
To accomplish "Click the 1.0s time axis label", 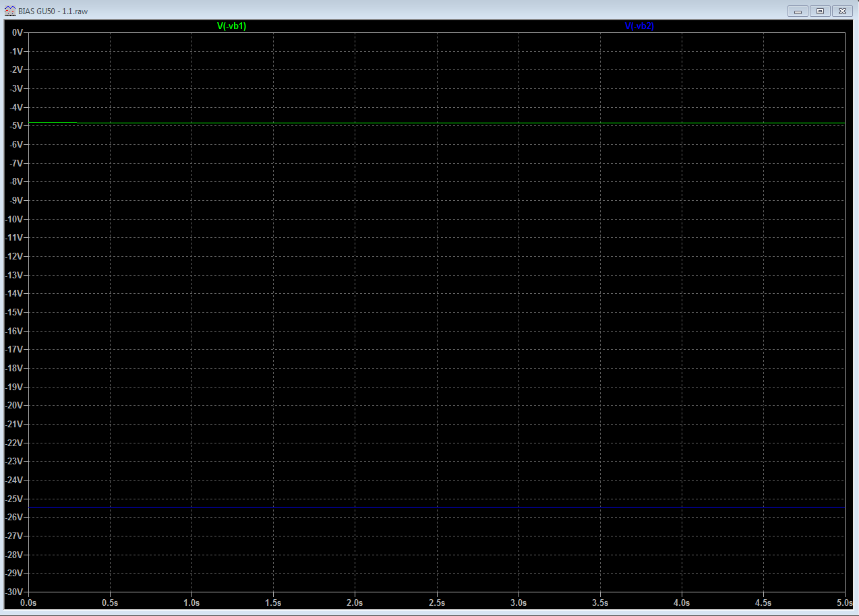I will coord(191,602).
